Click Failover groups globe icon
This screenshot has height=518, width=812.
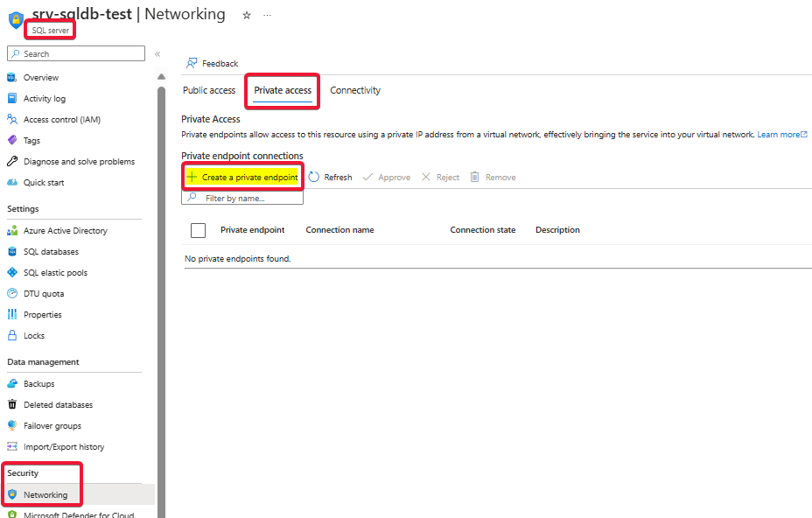point(12,425)
